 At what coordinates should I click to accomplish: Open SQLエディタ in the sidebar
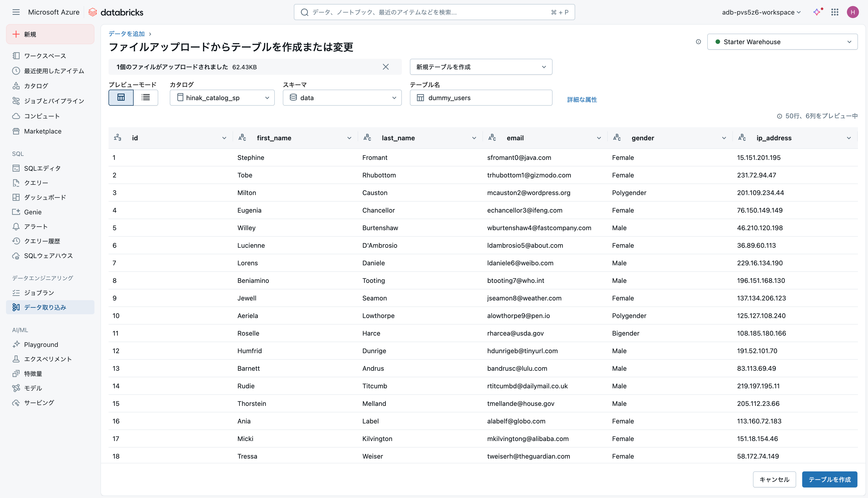(x=42, y=168)
